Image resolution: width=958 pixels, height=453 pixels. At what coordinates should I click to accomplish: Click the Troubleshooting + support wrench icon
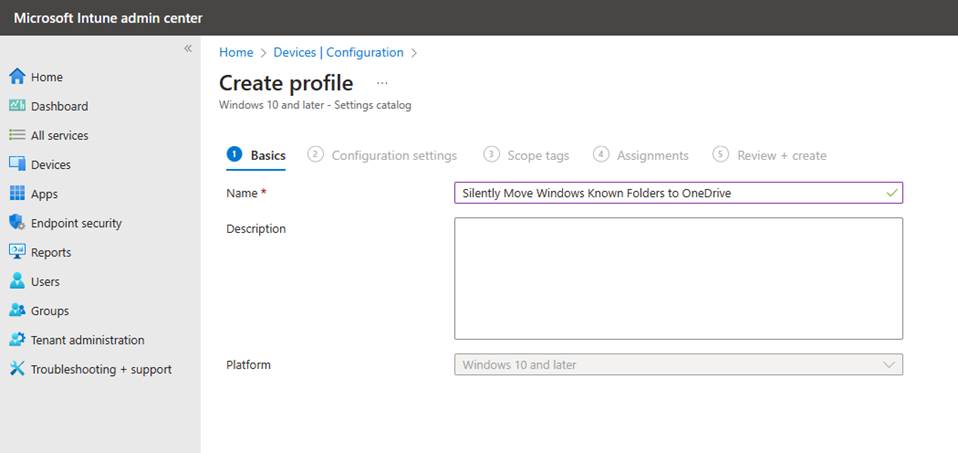[17, 369]
